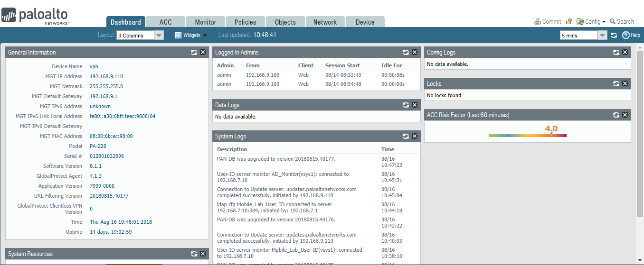Click the 3 Columns layout field

[x=136, y=35]
